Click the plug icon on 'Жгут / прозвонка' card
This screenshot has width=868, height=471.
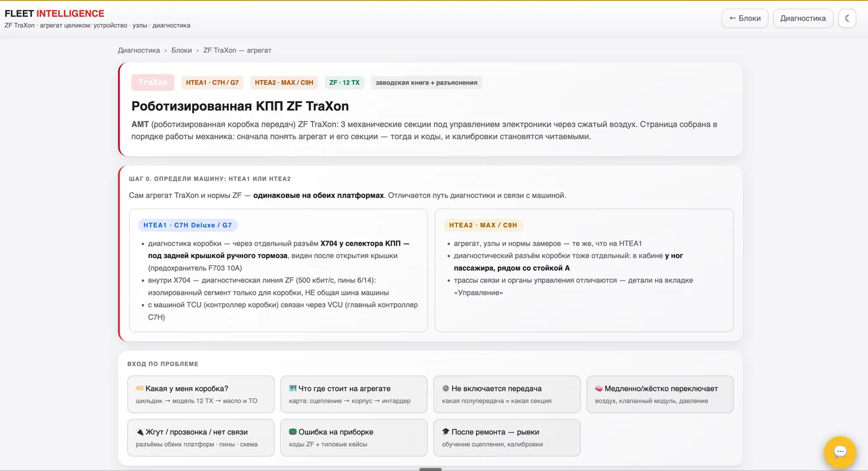[x=139, y=432]
